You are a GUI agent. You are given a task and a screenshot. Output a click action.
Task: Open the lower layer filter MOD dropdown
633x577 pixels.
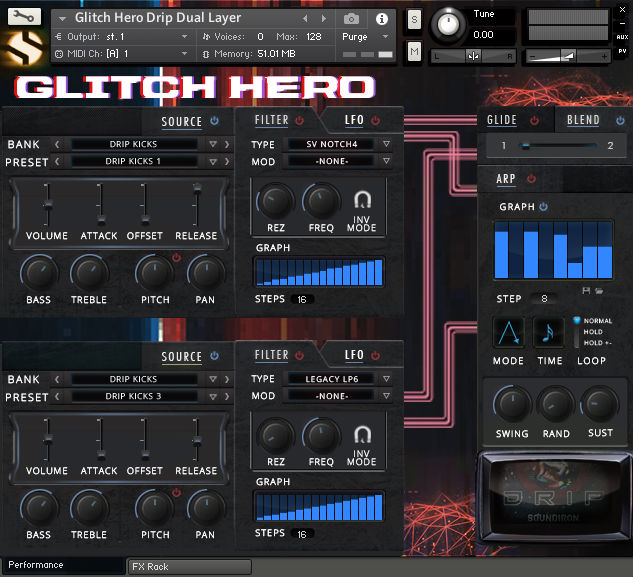[386, 396]
